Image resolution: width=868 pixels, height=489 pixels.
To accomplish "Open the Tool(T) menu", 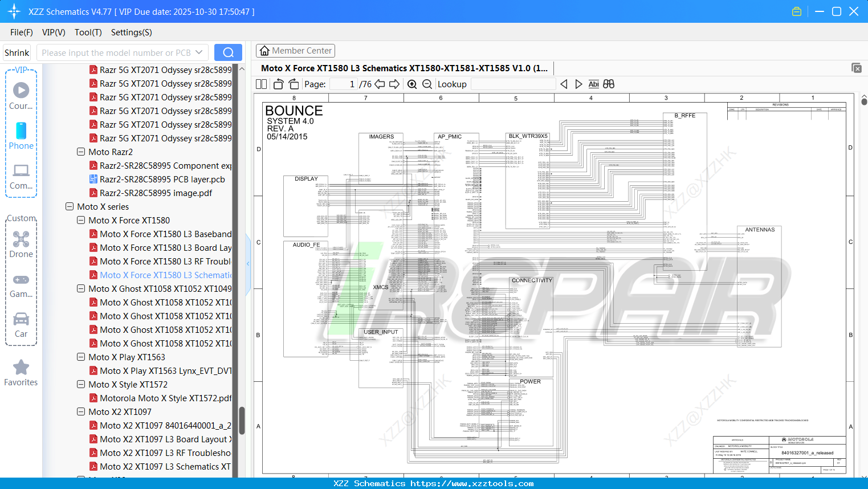I will point(88,32).
